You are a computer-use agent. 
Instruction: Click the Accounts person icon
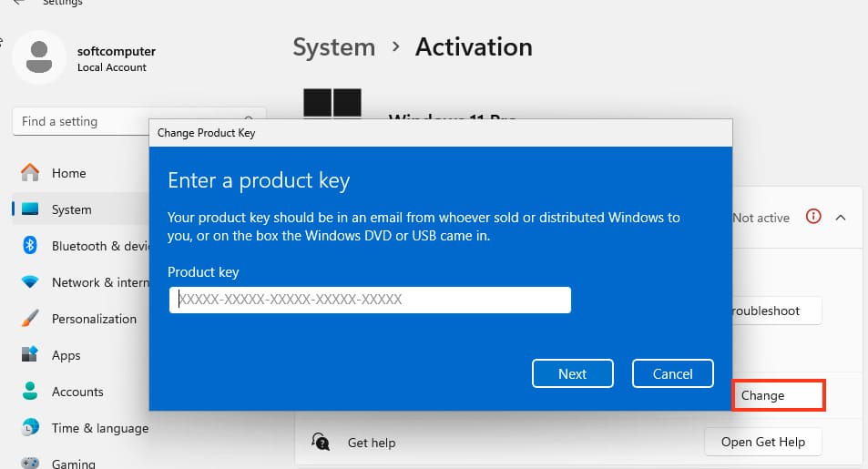point(30,392)
